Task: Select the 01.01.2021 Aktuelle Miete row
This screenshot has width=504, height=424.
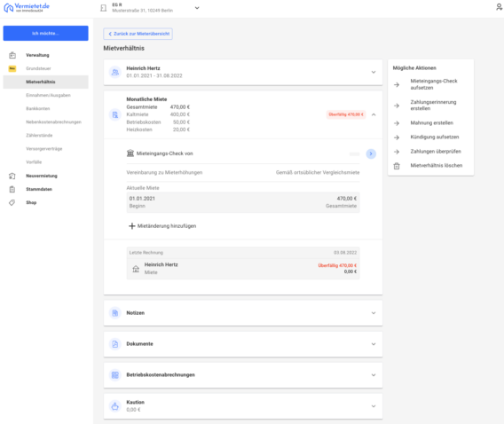Action: click(x=243, y=202)
